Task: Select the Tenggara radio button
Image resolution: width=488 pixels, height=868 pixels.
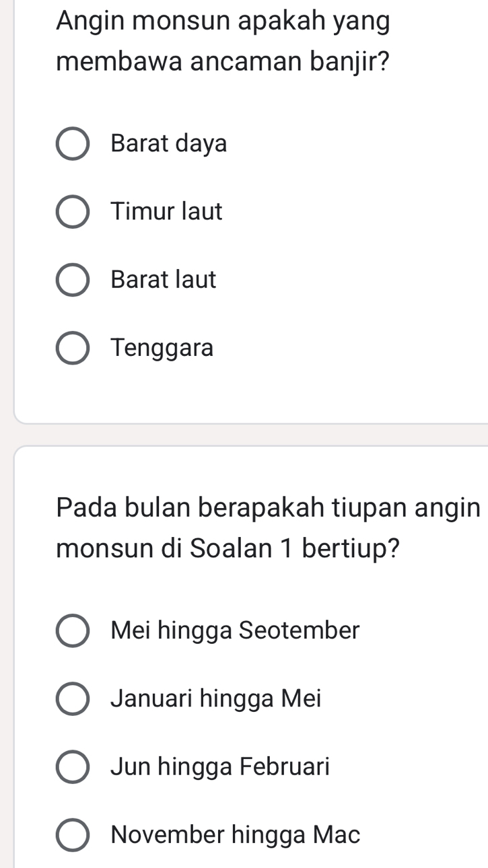Action: pos(72,348)
